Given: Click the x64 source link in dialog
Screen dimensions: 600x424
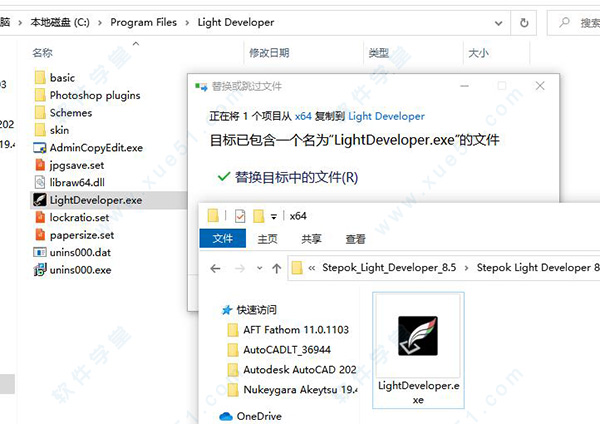Looking at the screenshot, I should 303,116.
